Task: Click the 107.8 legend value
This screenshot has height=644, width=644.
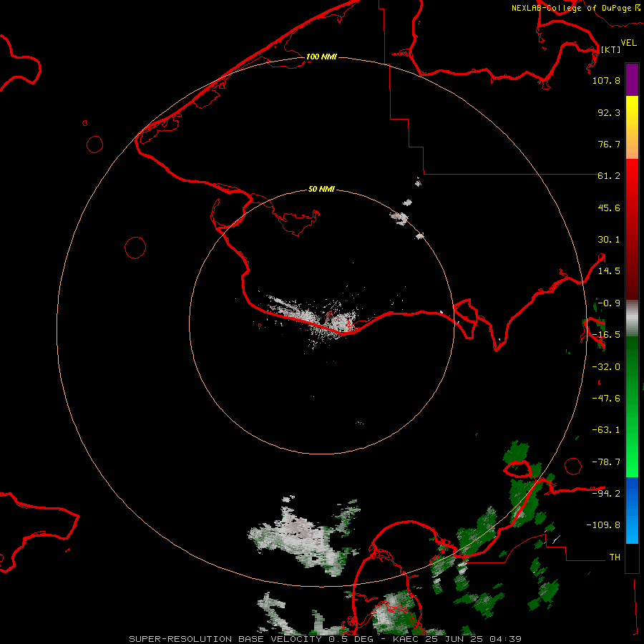Action: tap(606, 80)
